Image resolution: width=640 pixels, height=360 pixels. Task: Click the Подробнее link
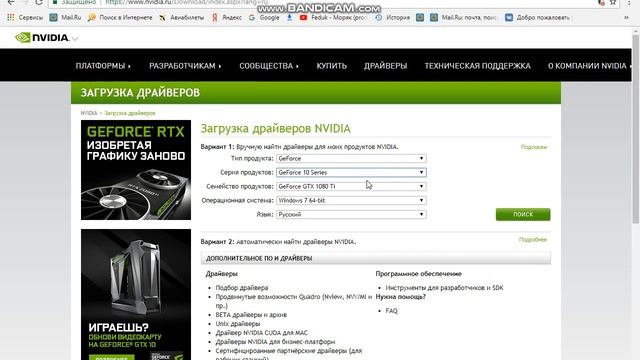533,240
